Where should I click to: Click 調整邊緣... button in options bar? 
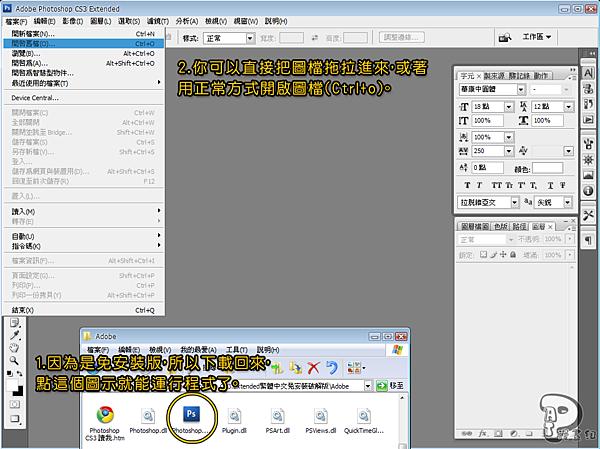[x=401, y=37]
